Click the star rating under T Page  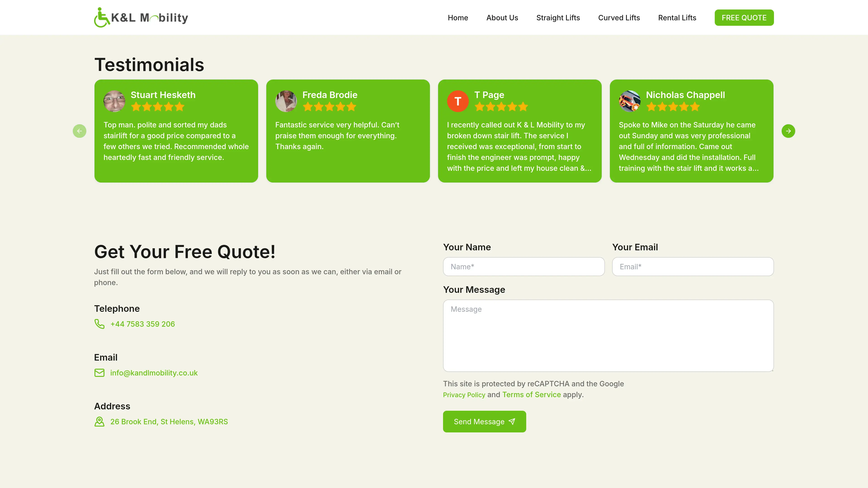501,107
